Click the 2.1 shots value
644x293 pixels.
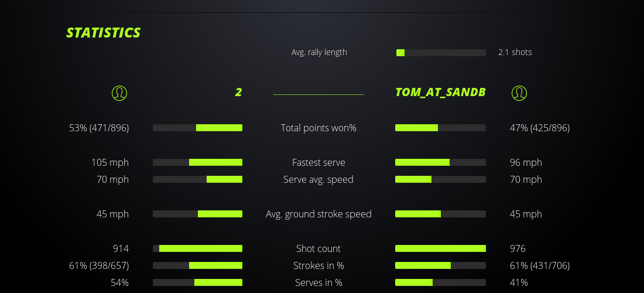pyautogui.click(x=515, y=52)
